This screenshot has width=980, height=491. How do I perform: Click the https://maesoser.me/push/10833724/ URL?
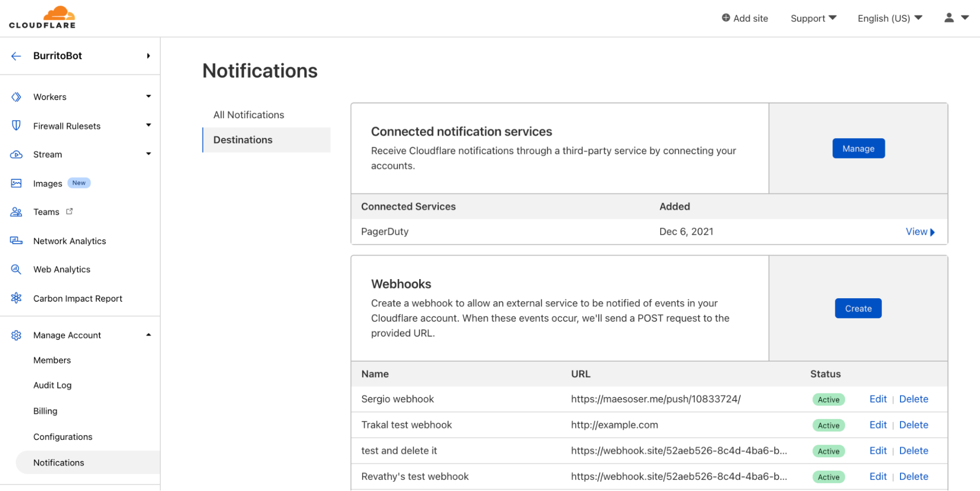pos(655,399)
